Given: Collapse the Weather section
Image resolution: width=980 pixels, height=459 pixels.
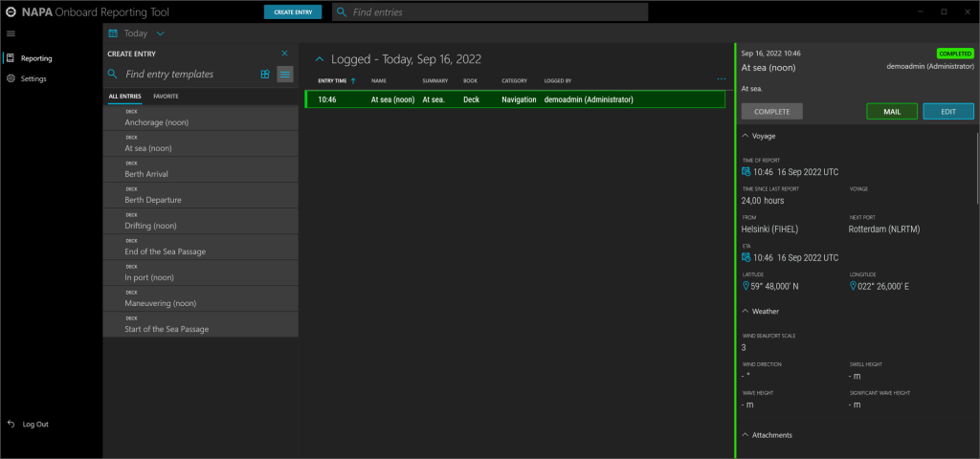Looking at the screenshot, I should [x=746, y=311].
